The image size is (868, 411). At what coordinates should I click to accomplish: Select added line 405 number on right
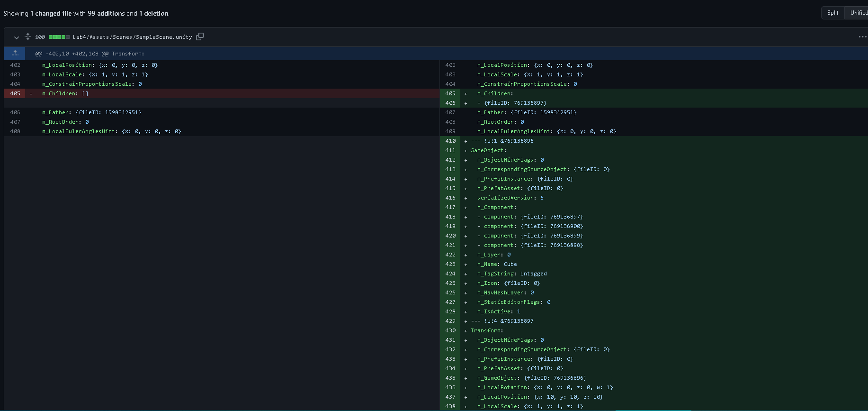coord(450,93)
